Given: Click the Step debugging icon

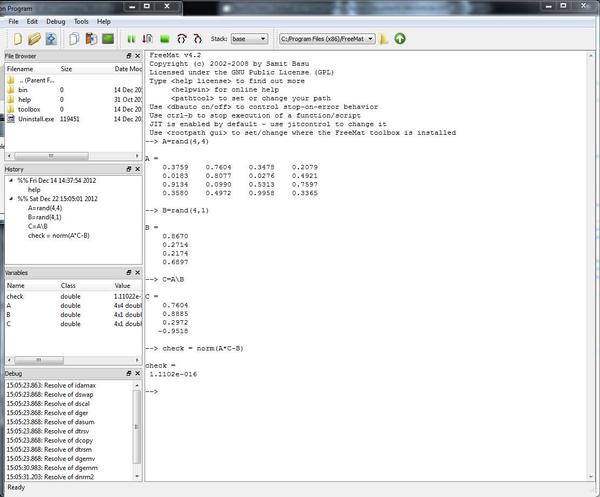Looking at the screenshot, I should (x=147, y=39).
